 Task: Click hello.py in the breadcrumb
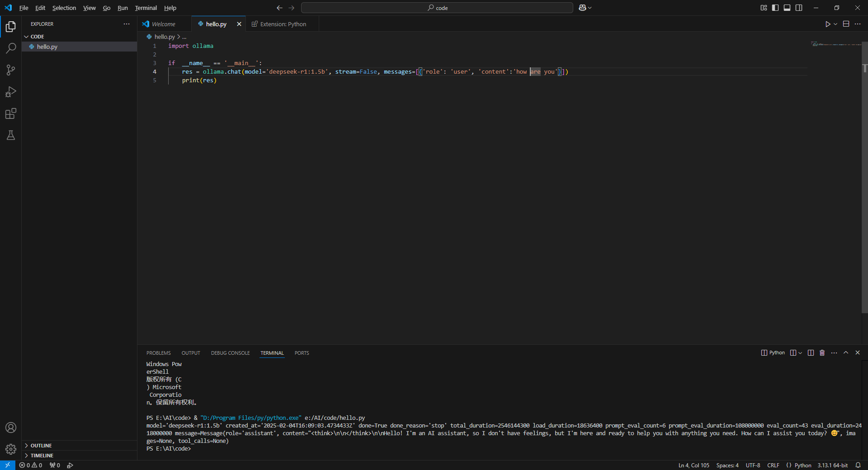coord(164,37)
